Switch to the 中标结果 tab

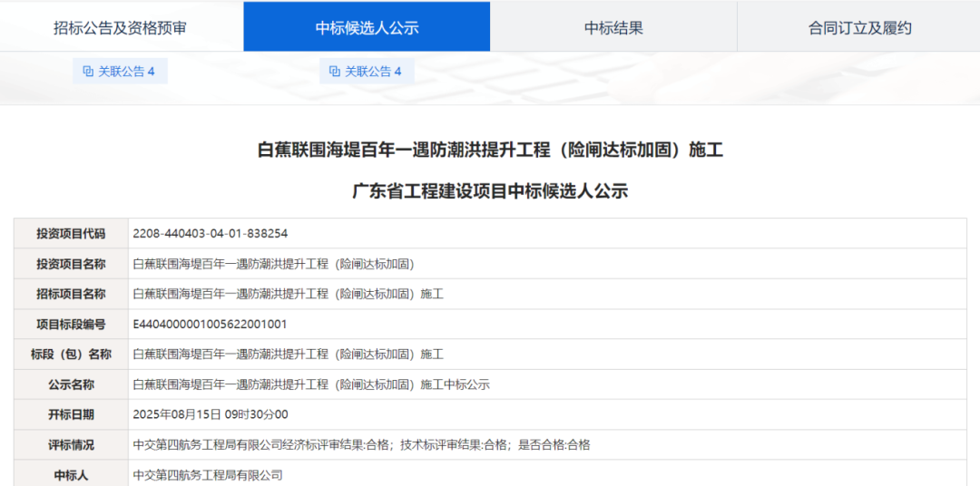point(613,27)
